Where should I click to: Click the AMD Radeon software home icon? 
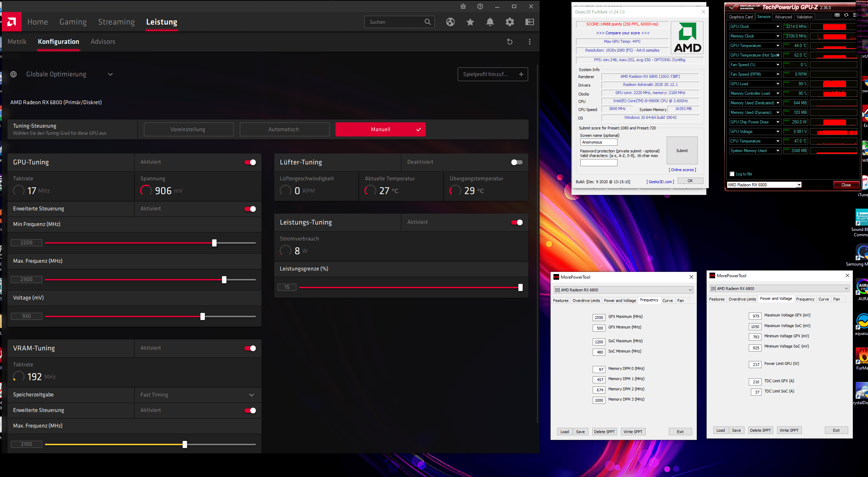click(11, 22)
